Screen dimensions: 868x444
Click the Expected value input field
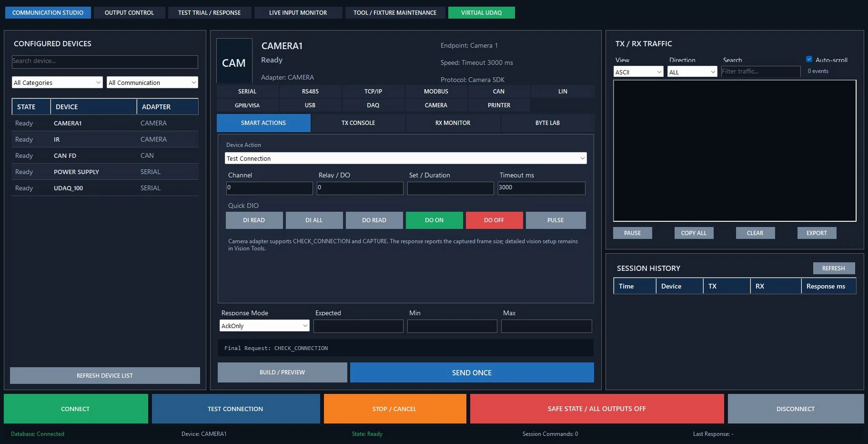click(358, 326)
